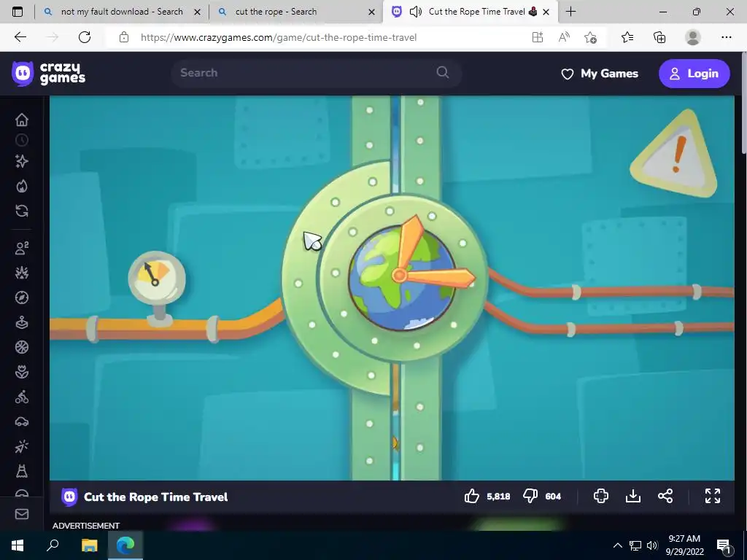Toggle Read aloud in address bar
The width and height of the screenshot is (747, 560).
[564, 37]
